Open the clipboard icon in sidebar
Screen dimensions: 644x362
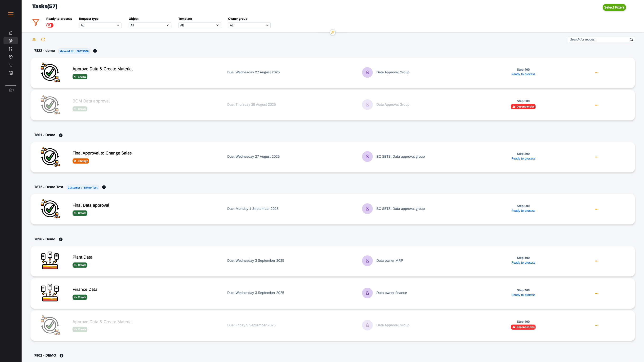click(x=11, y=49)
